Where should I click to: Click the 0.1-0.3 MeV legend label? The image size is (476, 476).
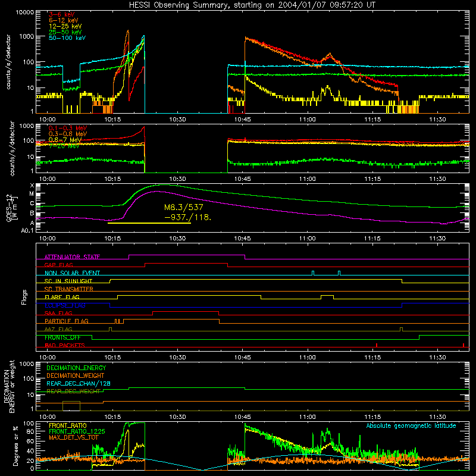[68, 128]
